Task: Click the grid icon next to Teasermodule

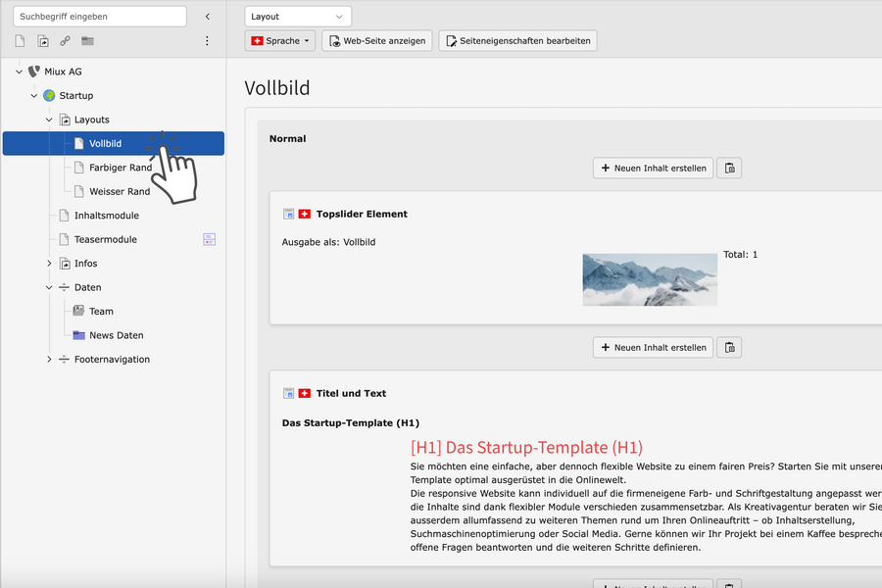Action: click(x=209, y=238)
